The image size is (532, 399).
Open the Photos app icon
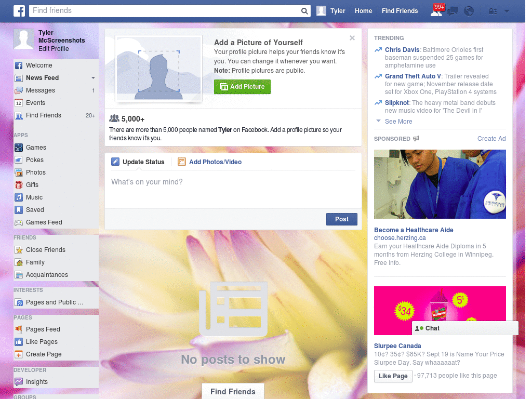(19, 172)
